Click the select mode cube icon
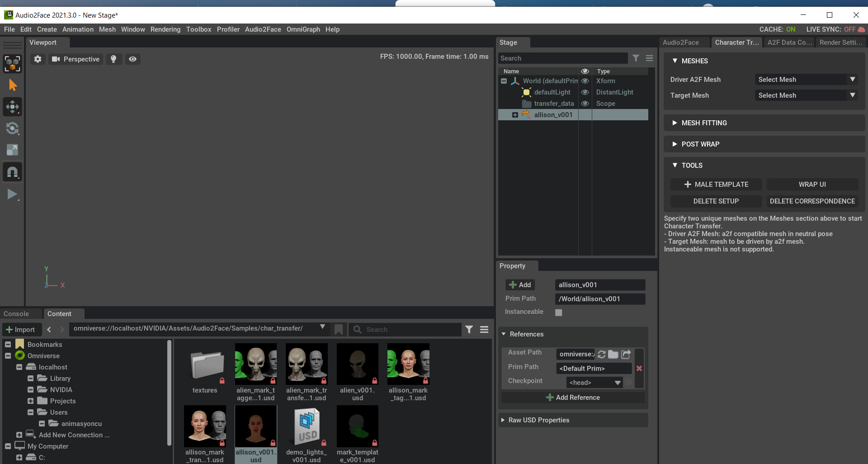The height and width of the screenshot is (464, 868). point(13,64)
